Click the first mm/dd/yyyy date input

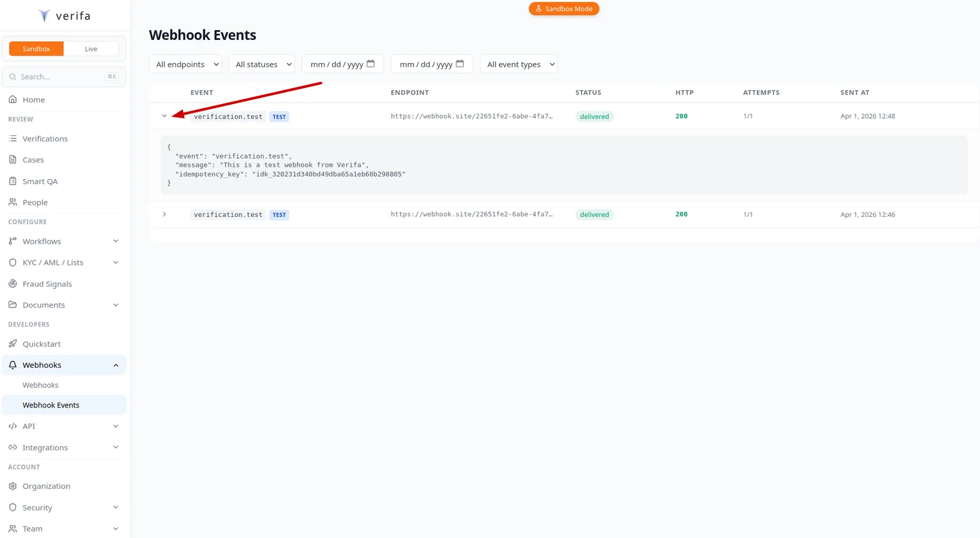(342, 64)
